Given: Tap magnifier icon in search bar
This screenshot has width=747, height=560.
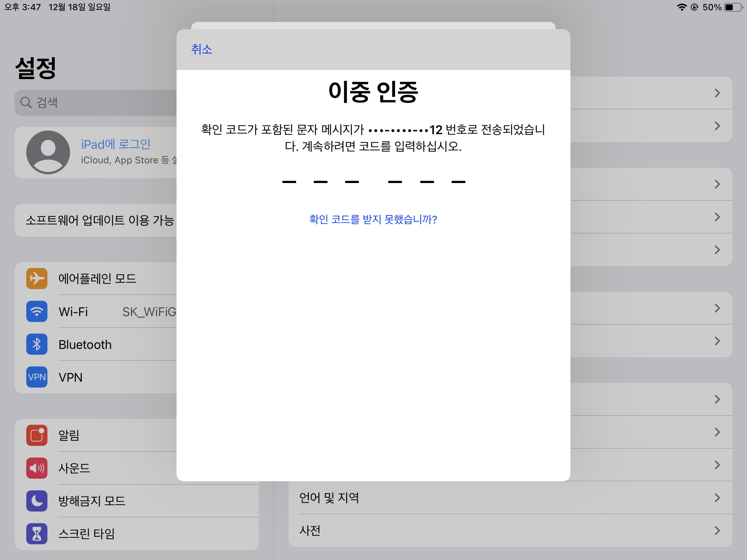Looking at the screenshot, I should [26, 102].
